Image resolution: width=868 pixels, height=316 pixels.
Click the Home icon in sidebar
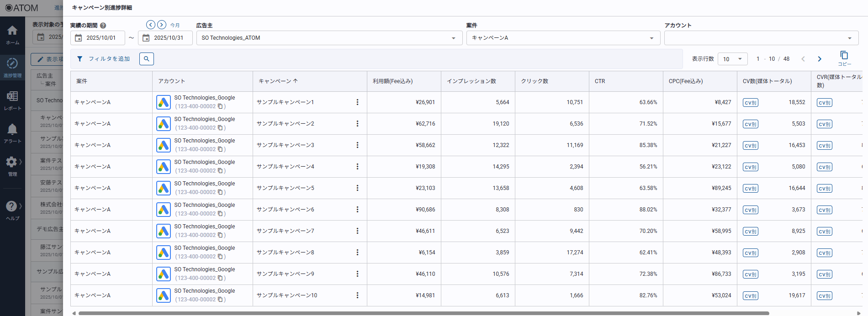click(x=12, y=31)
